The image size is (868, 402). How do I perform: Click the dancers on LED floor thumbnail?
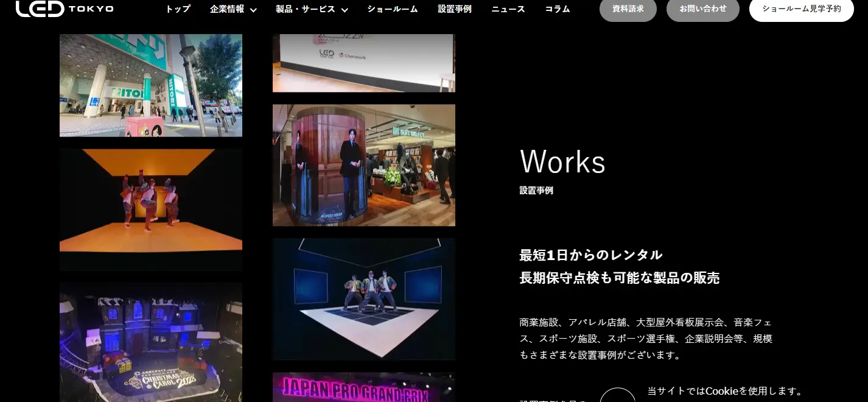pos(363,298)
